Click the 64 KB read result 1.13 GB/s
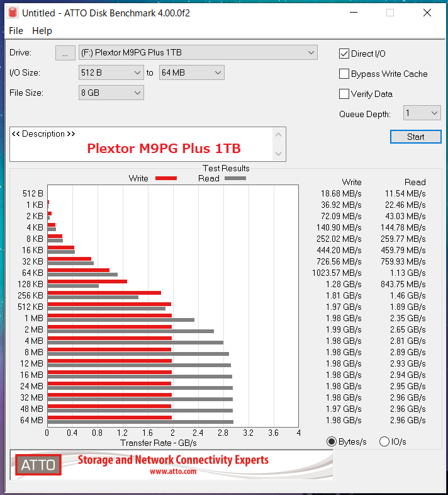448x495 pixels. point(408,273)
